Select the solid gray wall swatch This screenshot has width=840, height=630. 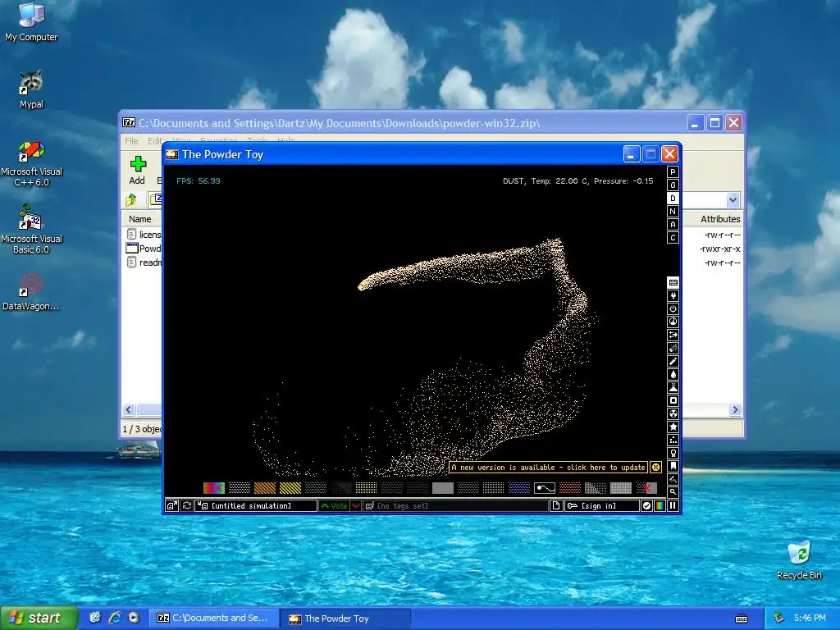(x=442, y=488)
